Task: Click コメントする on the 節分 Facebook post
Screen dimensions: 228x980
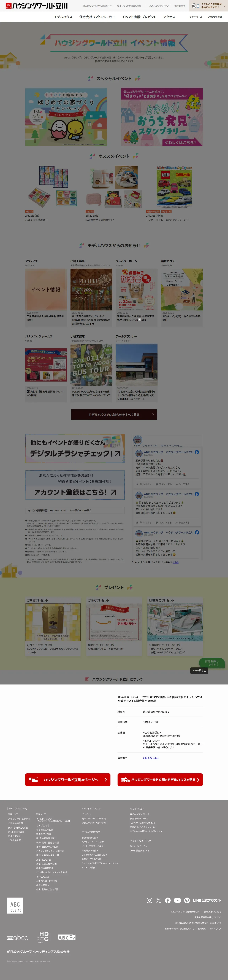Action: [x=163, y=484]
